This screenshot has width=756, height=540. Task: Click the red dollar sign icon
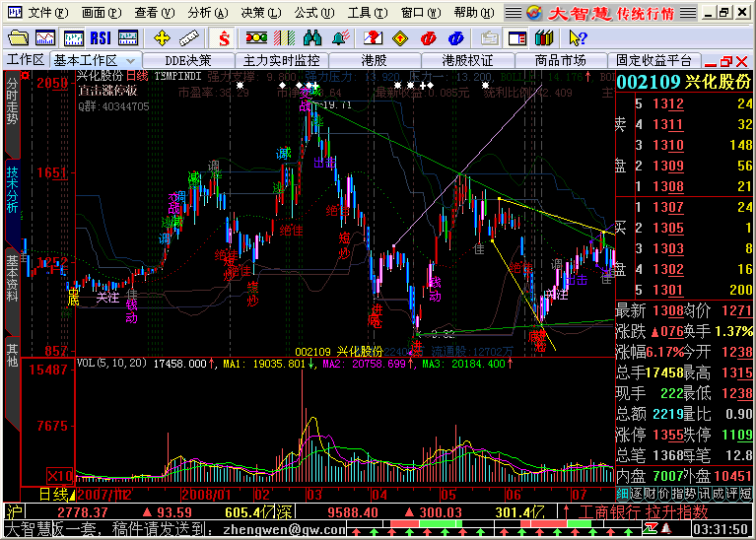(x=224, y=37)
